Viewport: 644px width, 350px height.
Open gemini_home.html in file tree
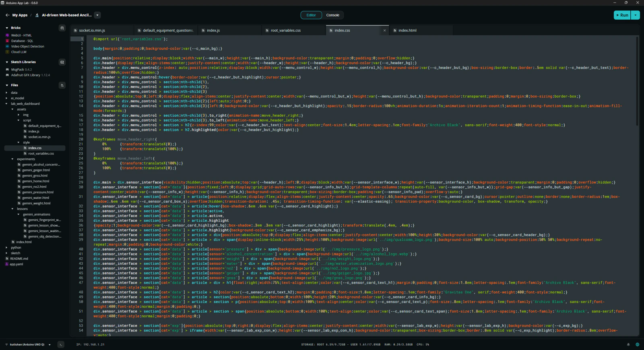click(x=36, y=181)
